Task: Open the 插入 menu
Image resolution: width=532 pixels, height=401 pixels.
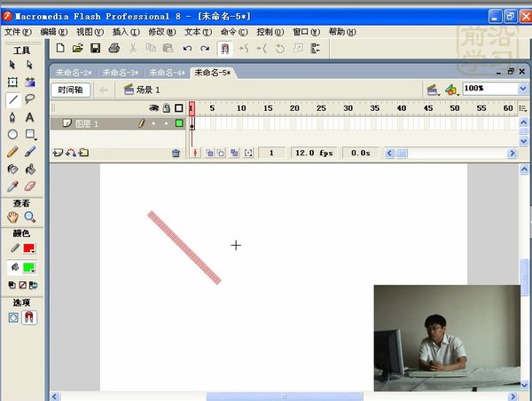Action: pyautogui.click(x=126, y=32)
